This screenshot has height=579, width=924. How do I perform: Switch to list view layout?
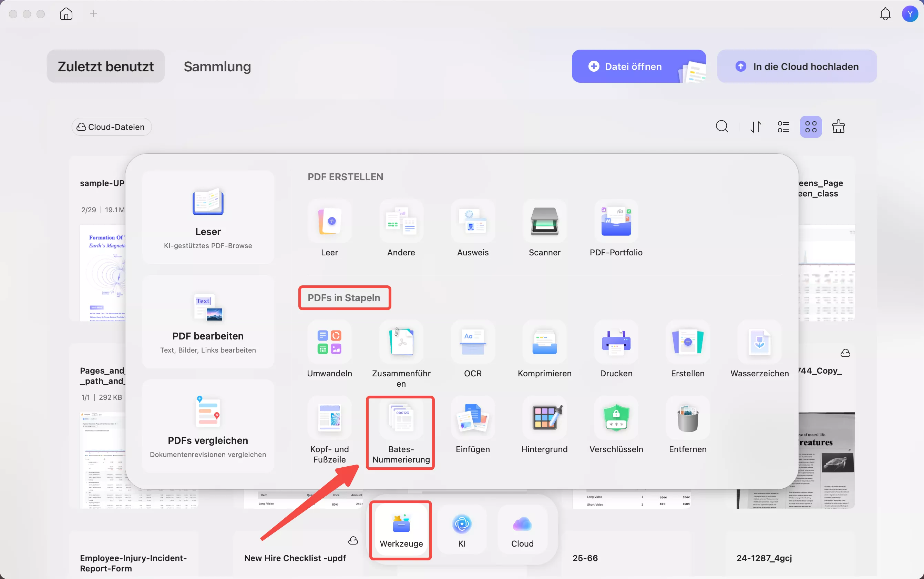pyautogui.click(x=783, y=127)
